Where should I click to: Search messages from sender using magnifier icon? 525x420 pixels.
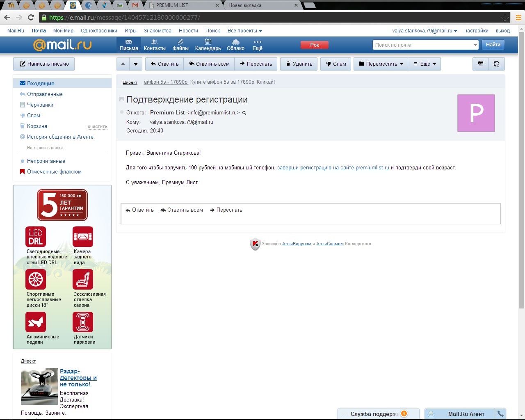coord(244,113)
